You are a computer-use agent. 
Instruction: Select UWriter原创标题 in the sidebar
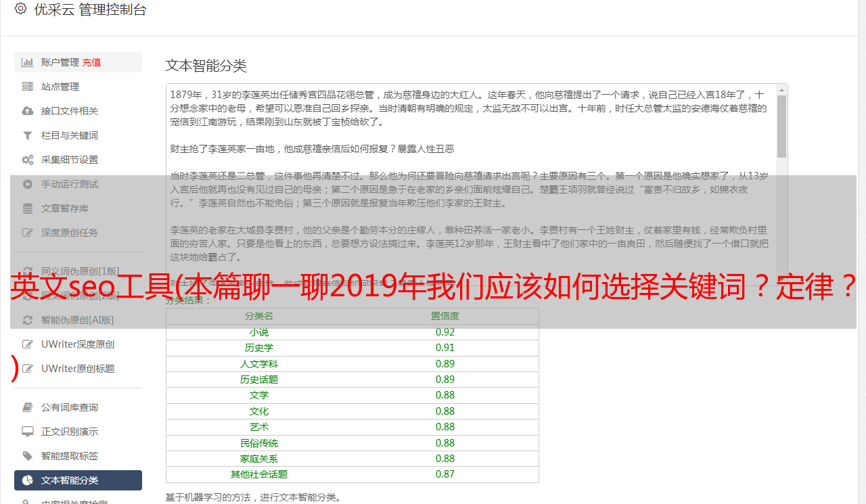click(78, 369)
